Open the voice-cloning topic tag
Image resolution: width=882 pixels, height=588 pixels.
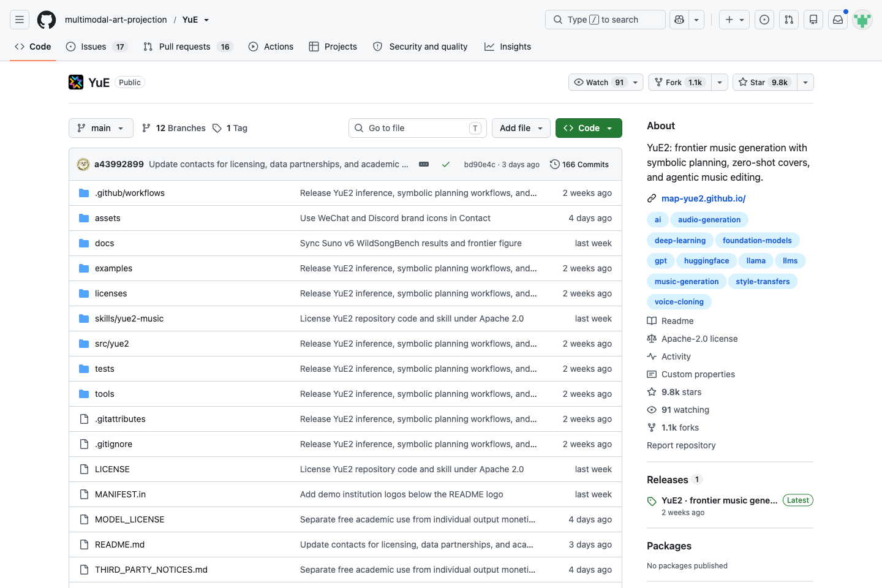pos(679,302)
